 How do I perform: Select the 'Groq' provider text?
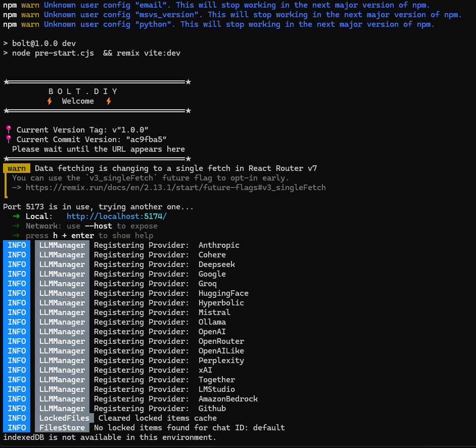click(x=207, y=284)
